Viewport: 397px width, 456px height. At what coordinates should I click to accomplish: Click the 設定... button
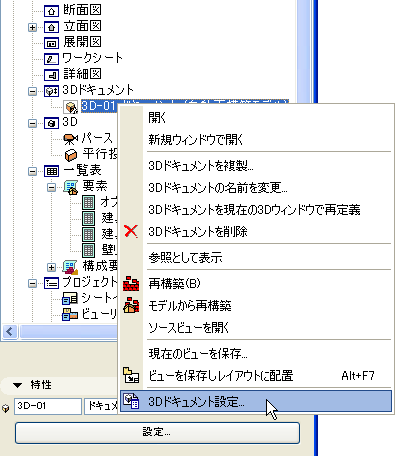pos(157,433)
